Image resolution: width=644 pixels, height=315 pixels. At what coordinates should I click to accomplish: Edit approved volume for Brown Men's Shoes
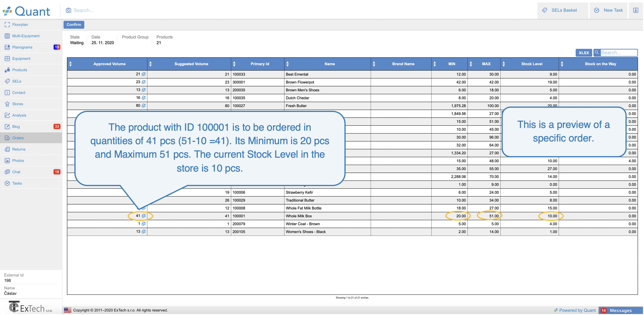coord(143,90)
